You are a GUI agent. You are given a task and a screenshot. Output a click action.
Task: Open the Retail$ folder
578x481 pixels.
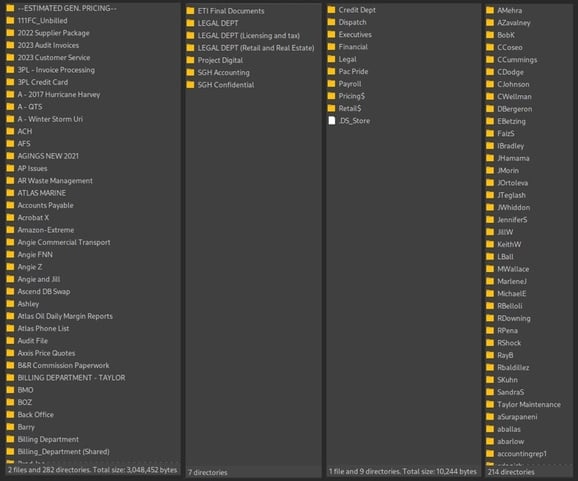[x=350, y=108]
